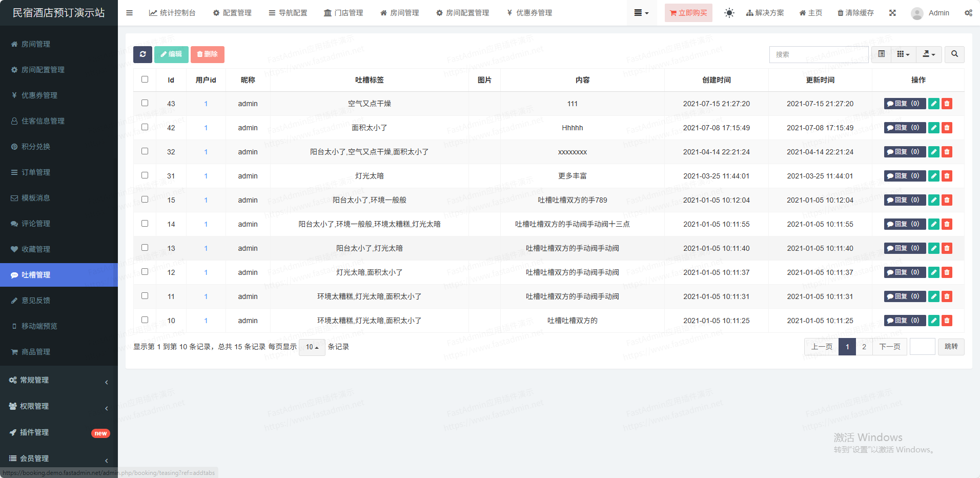Click the hamburger sidebar toggle icon
Image resolution: width=980 pixels, height=478 pixels.
129,13
